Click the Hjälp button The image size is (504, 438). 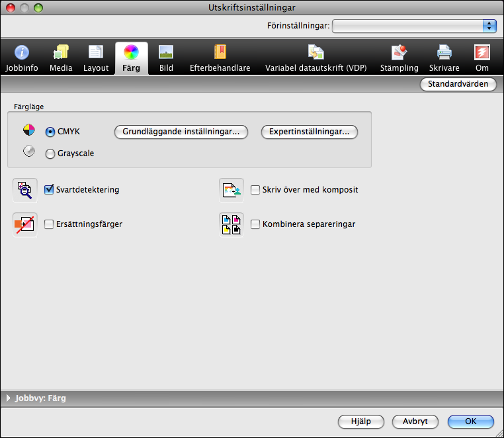361,421
